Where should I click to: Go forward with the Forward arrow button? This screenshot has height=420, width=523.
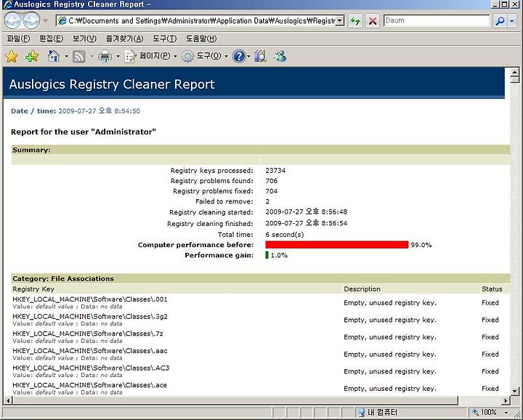click(31, 20)
